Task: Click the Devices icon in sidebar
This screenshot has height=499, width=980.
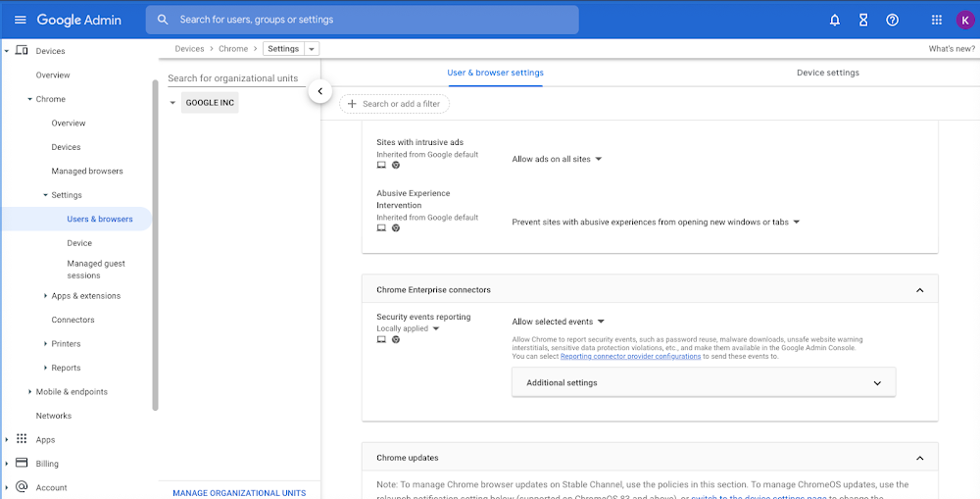Action: (22, 50)
